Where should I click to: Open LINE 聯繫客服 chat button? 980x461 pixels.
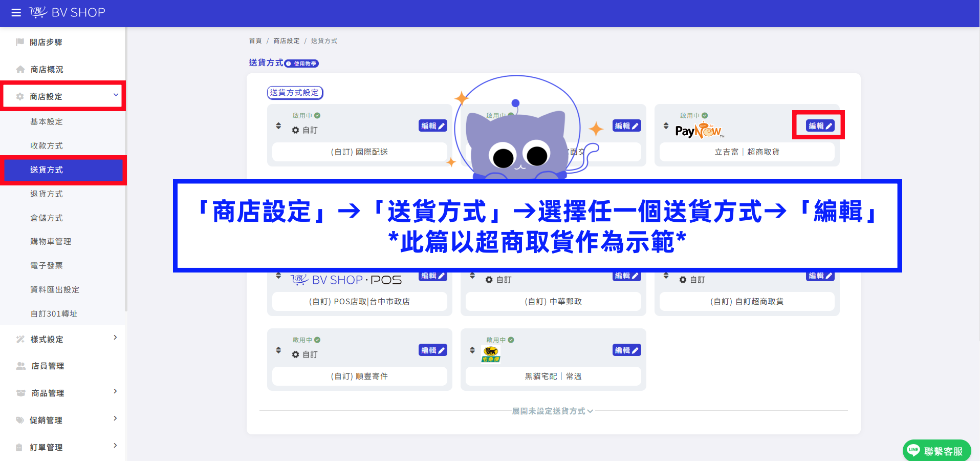point(937,451)
